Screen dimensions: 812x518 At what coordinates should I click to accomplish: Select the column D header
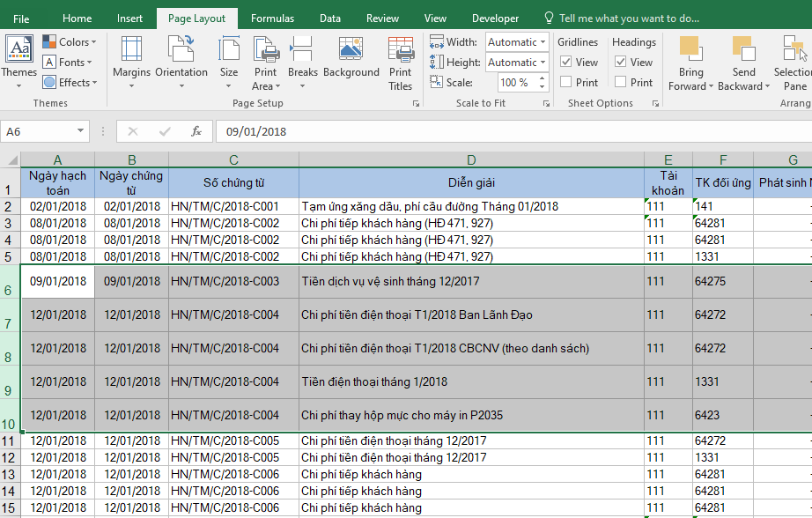[471, 159]
